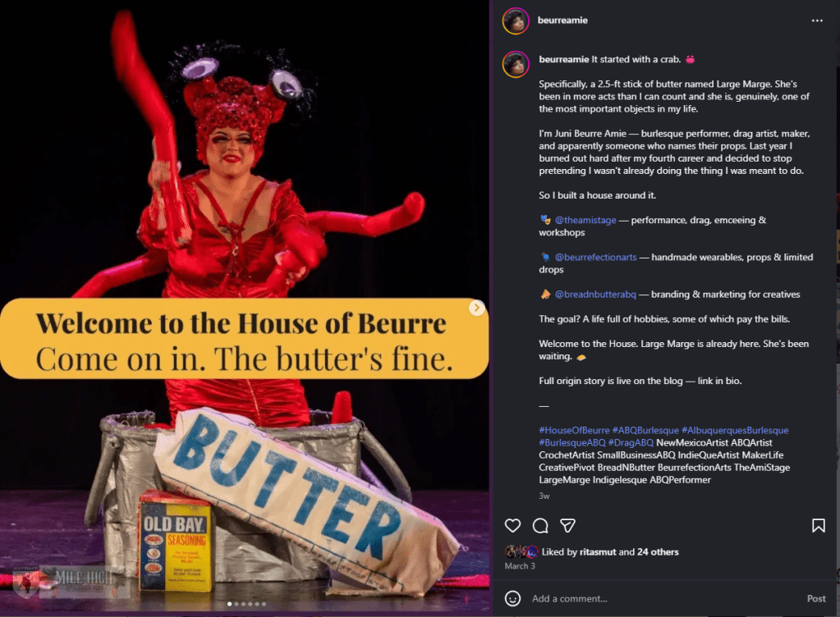Advance to the next carousel image
Image resolution: width=840 pixels, height=617 pixels.
(477, 308)
